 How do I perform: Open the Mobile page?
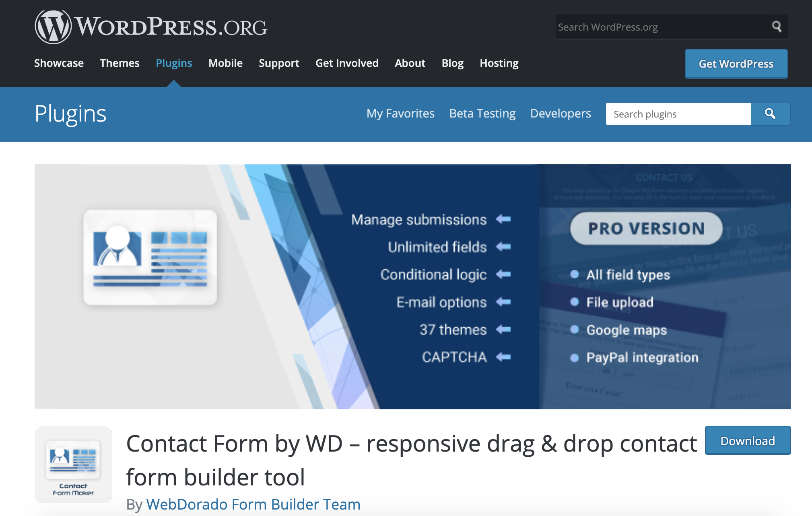point(225,63)
